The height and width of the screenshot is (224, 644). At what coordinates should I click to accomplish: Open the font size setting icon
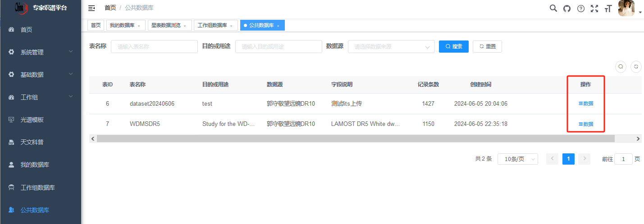coord(608,8)
